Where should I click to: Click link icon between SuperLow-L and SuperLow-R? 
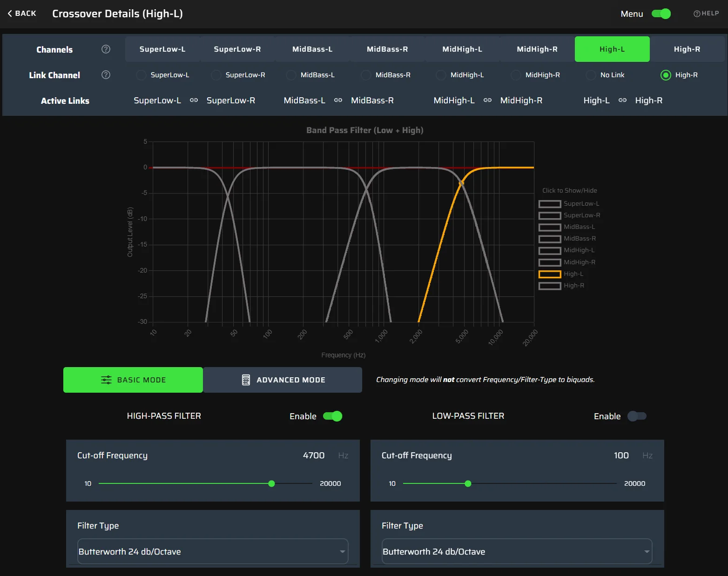pos(194,100)
